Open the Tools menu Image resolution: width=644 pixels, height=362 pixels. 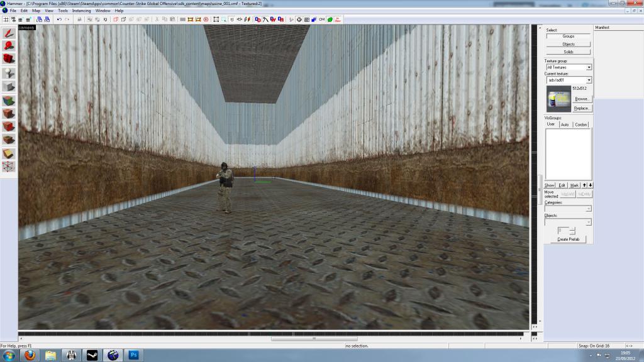tap(63, 11)
